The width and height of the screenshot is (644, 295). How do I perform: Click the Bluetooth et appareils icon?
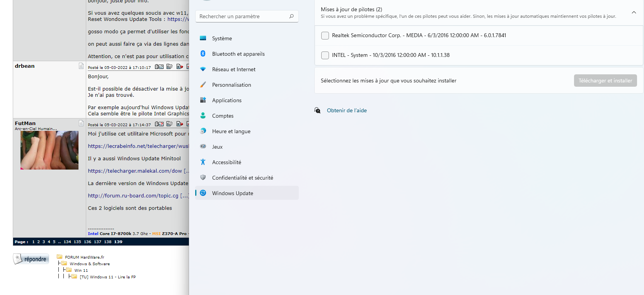203,54
